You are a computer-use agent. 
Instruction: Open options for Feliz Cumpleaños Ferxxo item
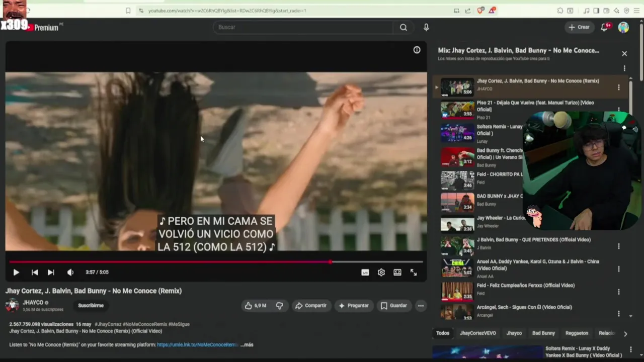pos(618,292)
